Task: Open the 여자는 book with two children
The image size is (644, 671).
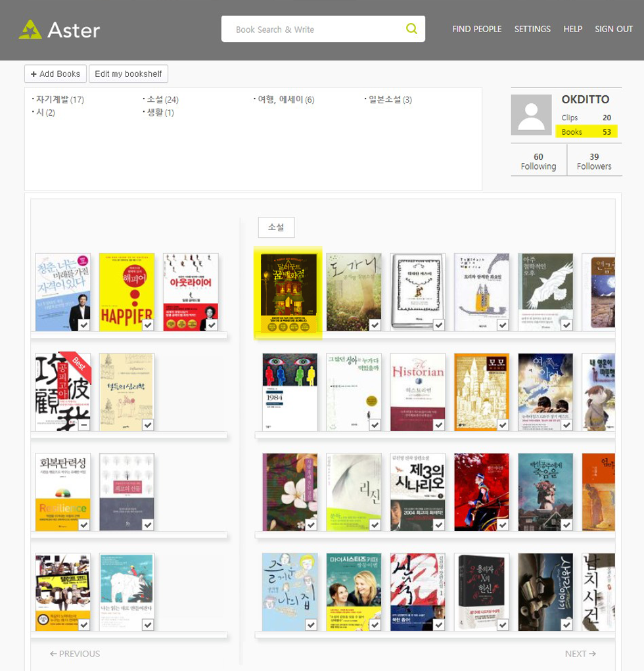Action: click(x=545, y=392)
